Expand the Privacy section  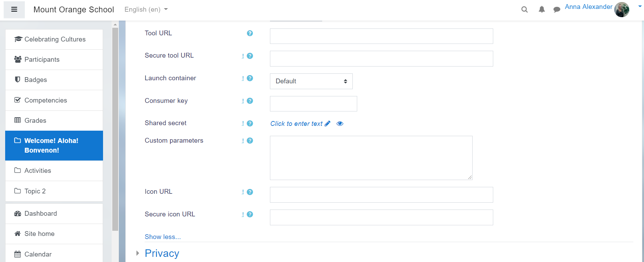click(x=162, y=253)
